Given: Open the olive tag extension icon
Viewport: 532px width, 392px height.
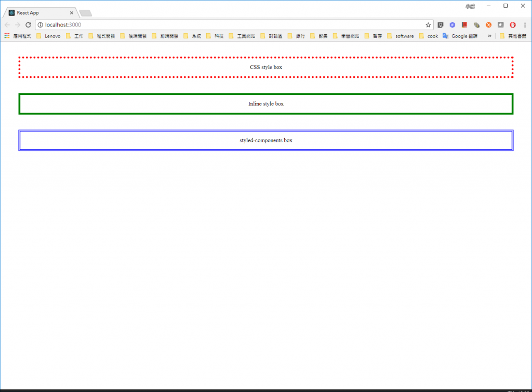Looking at the screenshot, I should coord(477,25).
